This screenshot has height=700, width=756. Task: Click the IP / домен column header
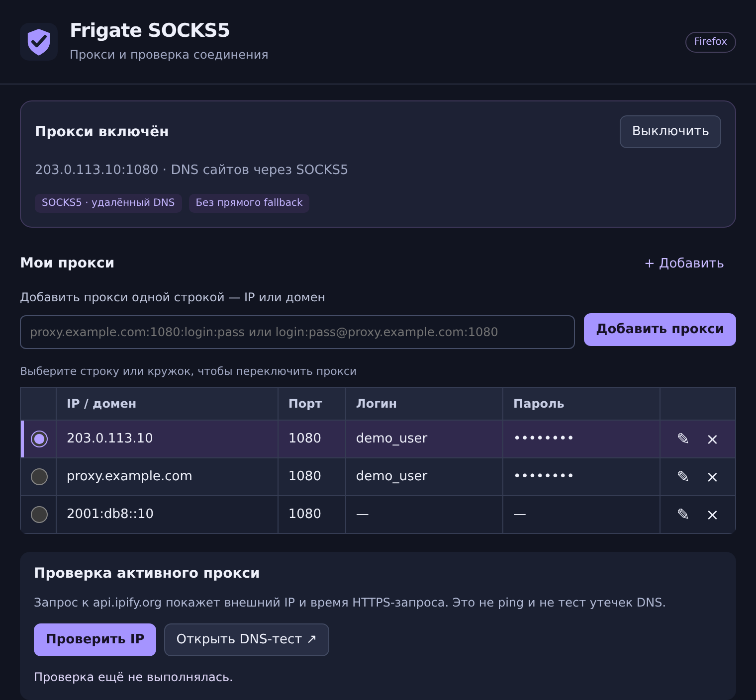167,404
